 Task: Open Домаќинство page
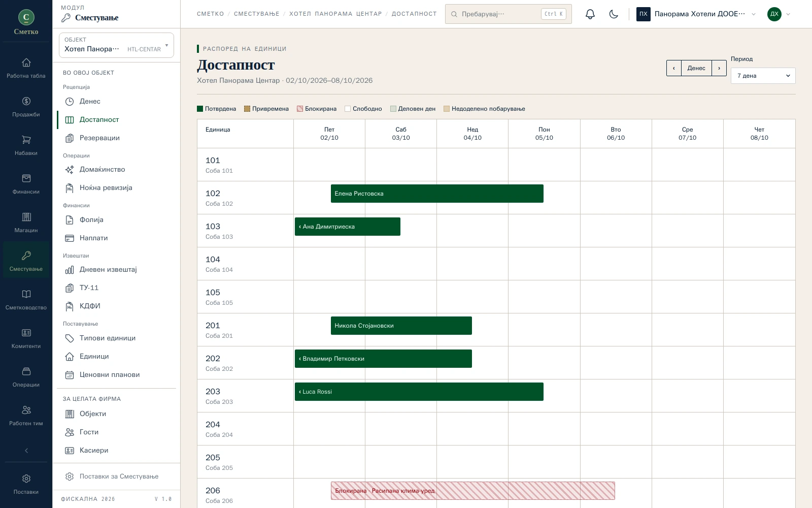coord(116,169)
